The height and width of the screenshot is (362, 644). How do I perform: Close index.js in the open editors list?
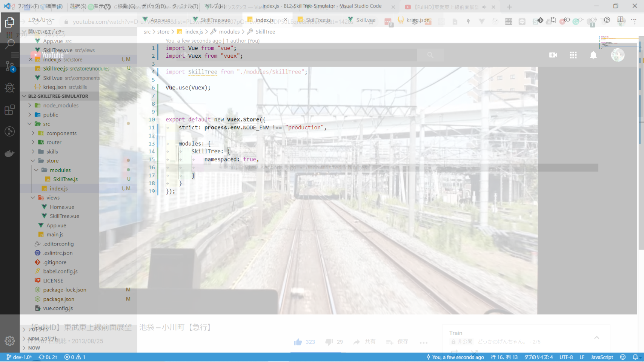(x=31, y=60)
